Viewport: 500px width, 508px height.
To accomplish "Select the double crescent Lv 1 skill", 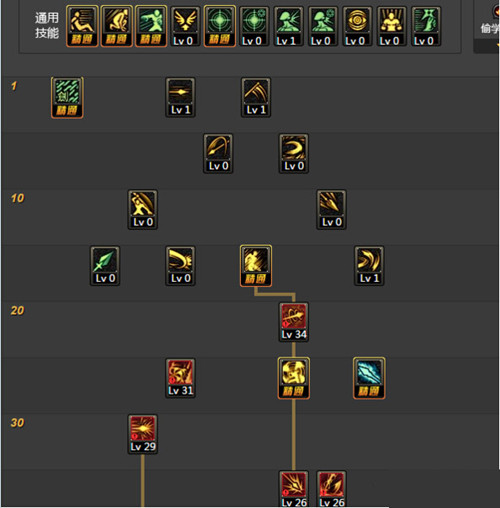I will [369, 266].
